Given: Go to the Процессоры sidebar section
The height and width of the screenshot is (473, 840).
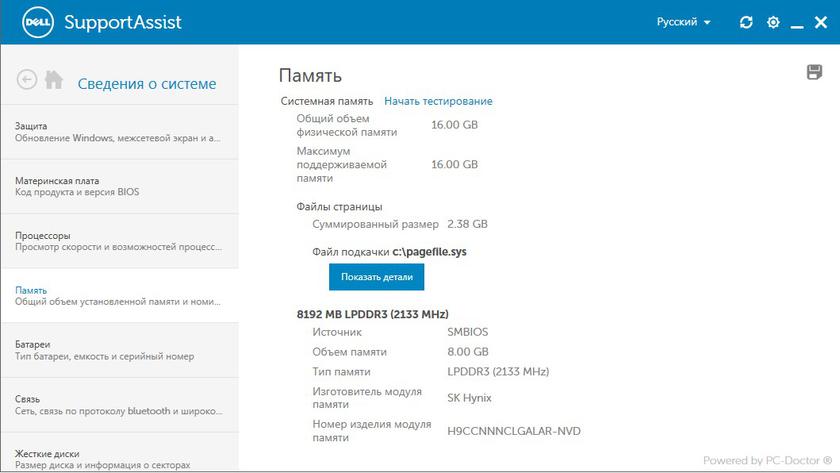Looking at the screenshot, I should [x=119, y=241].
